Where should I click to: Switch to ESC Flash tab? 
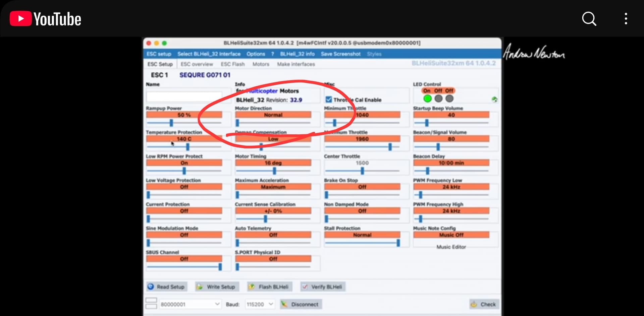pyautogui.click(x=233, y=64)
